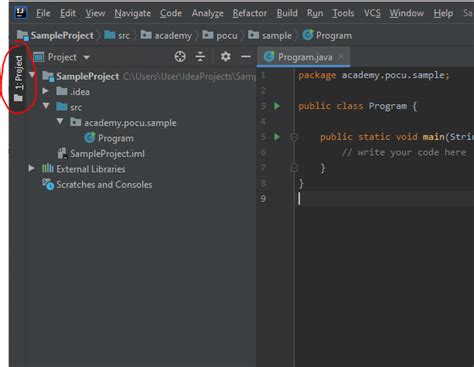
Task: Click the main method name in editor
Action: tap(433, 137)
